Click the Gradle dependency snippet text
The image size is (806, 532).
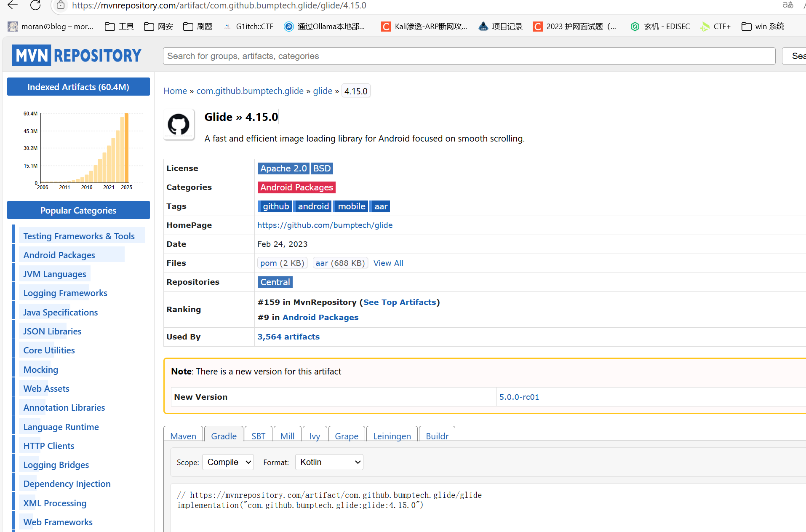pyautogui.click(x=329, y=500)
